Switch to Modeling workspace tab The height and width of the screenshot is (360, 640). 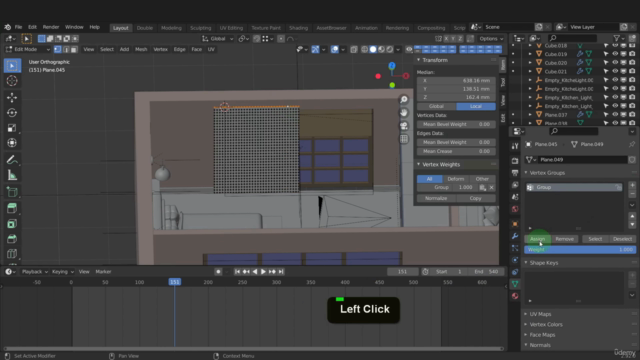point(171,28)
